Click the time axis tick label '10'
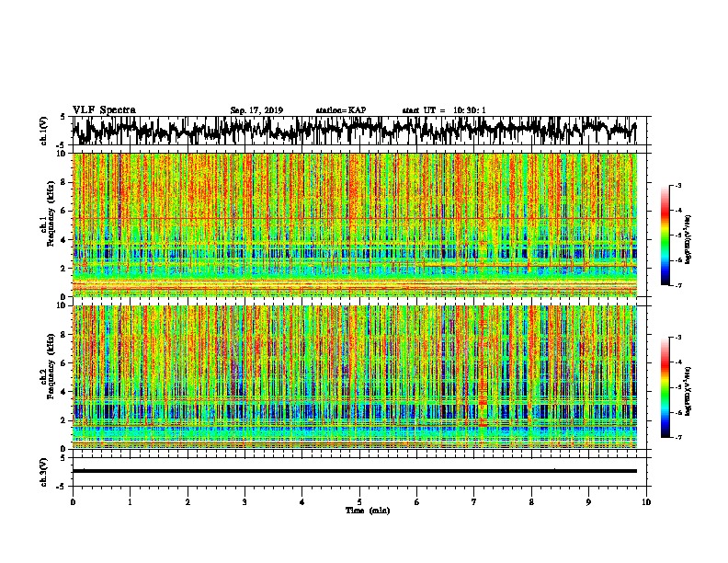Image resolution: width=728 pixels, height=563 pixels. (646, 502)
